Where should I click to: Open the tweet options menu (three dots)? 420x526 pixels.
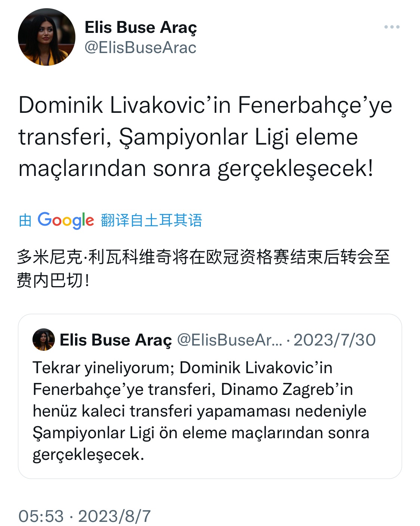pyautogui.click(x=392, y=26)
